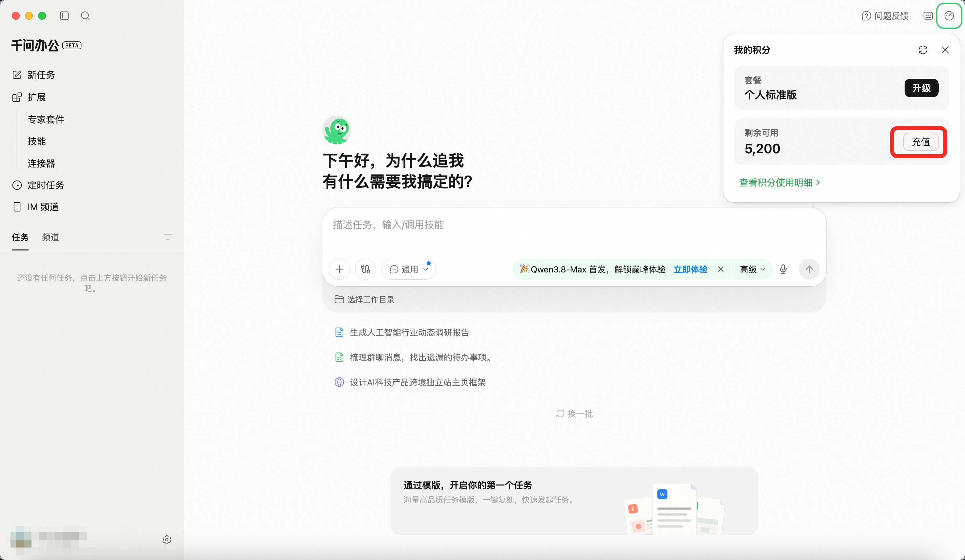Select suggestion 生成人工智能行业动态调研报告

409,332
